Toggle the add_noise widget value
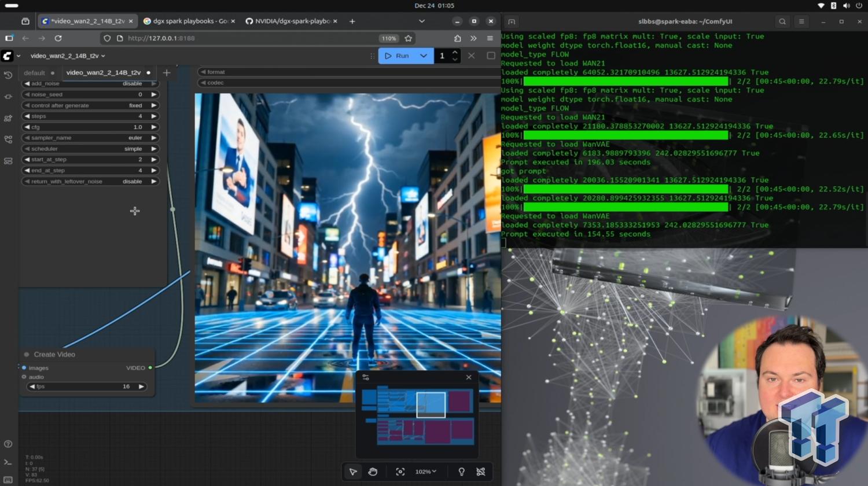868x486 pixels. point(90,83)
